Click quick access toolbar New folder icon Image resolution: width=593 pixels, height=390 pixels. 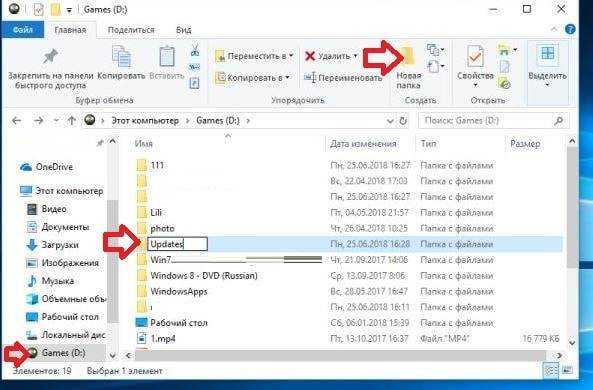click(x=56, y=10)
